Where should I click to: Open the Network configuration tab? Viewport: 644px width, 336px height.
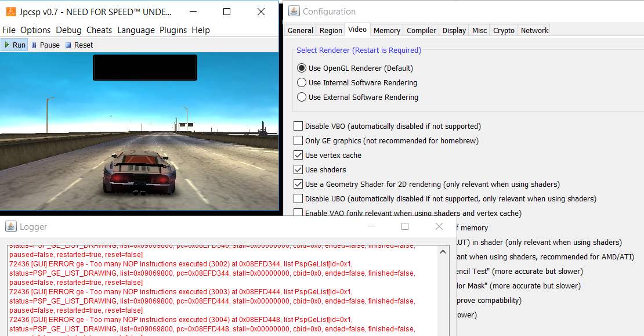tap(534, 30)
